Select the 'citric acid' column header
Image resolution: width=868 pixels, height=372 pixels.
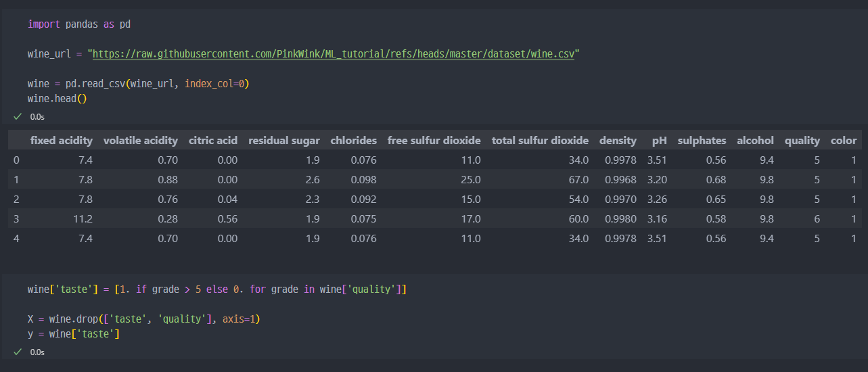pyautogui.click(x=213, y=141)
